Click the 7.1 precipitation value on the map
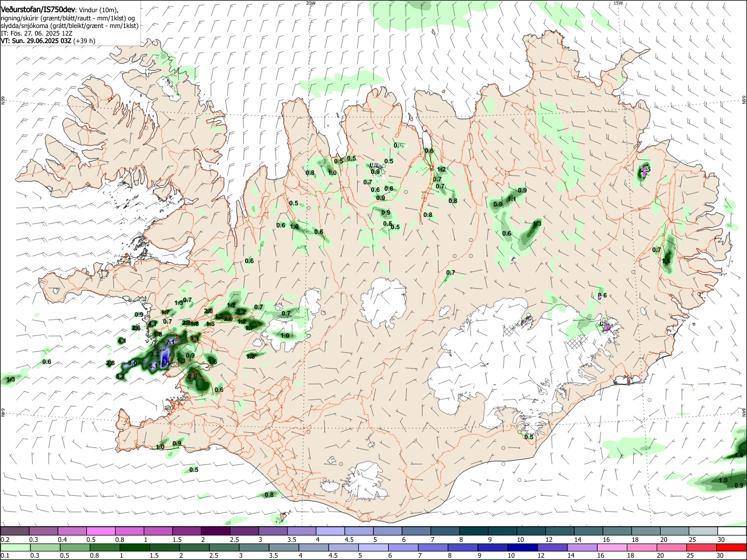The height and width of the screenshot is (560, 747). point(171,341)
